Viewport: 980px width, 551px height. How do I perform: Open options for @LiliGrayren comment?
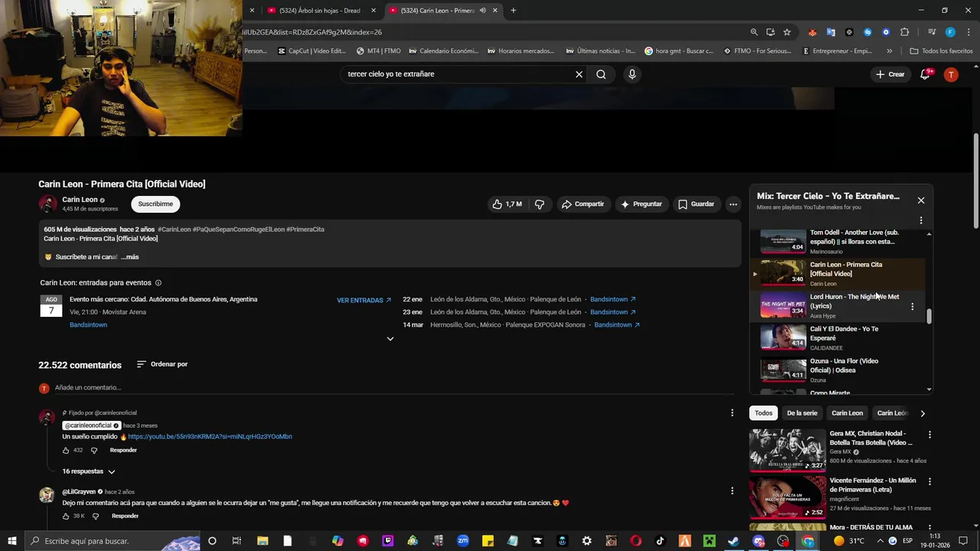732,491
